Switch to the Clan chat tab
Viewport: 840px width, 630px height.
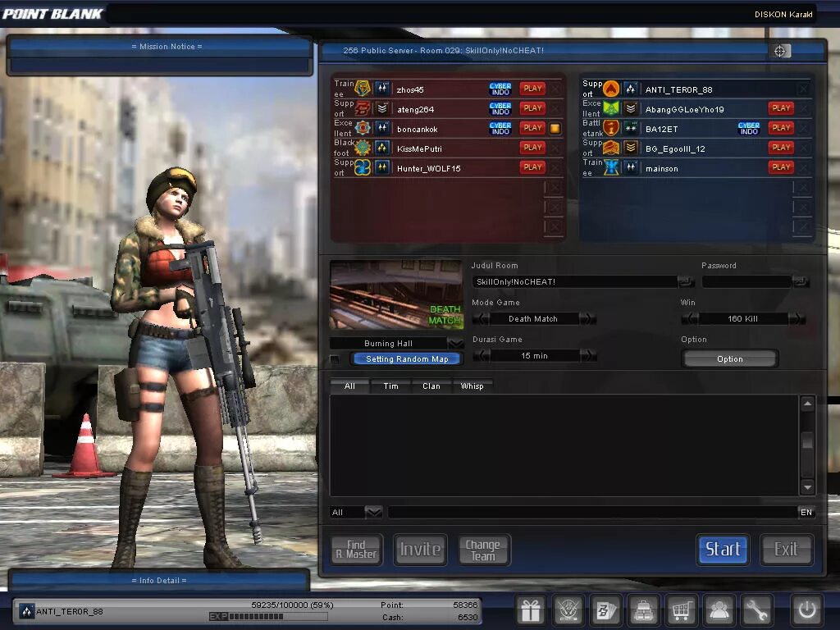pos(431,386)
